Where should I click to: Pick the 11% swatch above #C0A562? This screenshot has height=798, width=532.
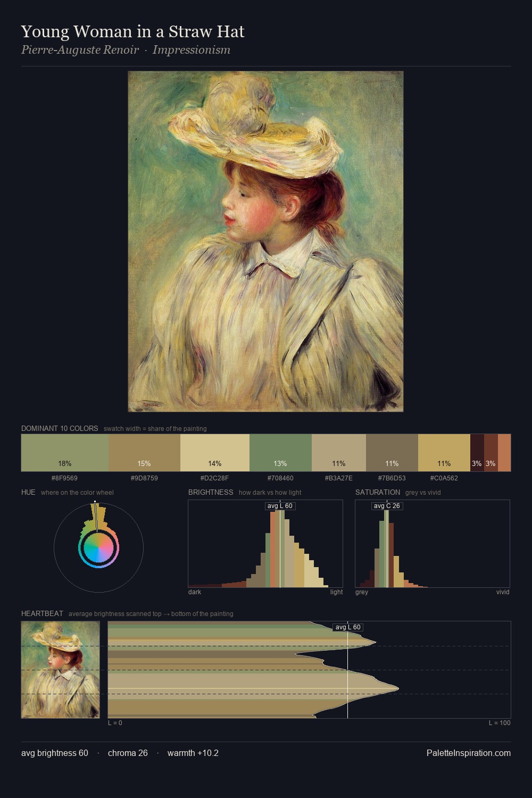[x=444, y=453]
